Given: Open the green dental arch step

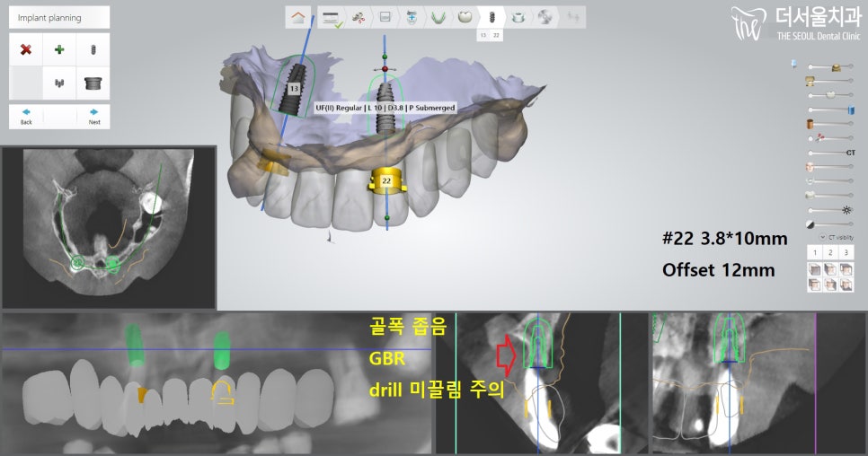Looking at the screenshot, I should point(438,16).
